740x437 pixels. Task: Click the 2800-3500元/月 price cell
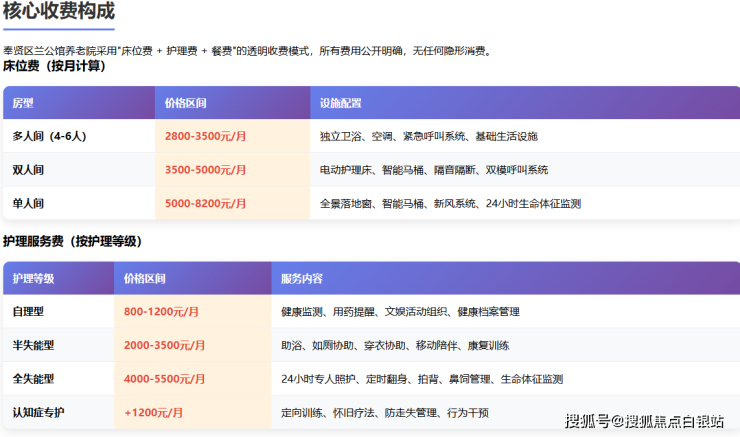[205, 136]
